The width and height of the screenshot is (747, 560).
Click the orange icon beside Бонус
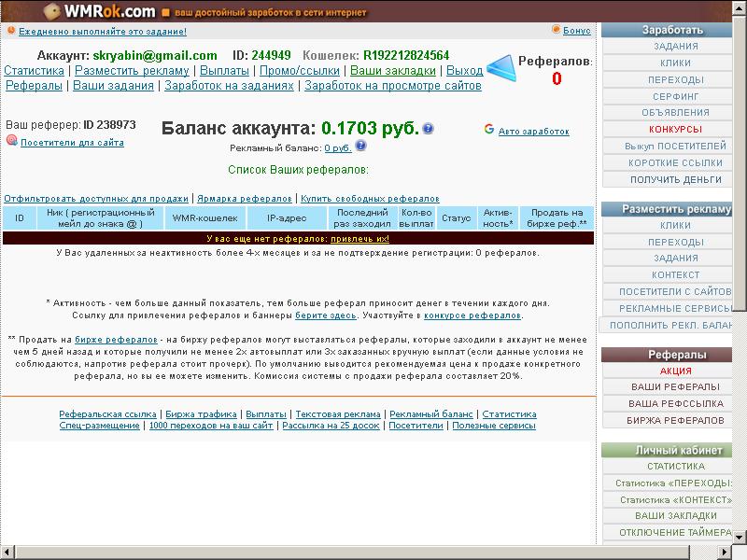[556, 29]
